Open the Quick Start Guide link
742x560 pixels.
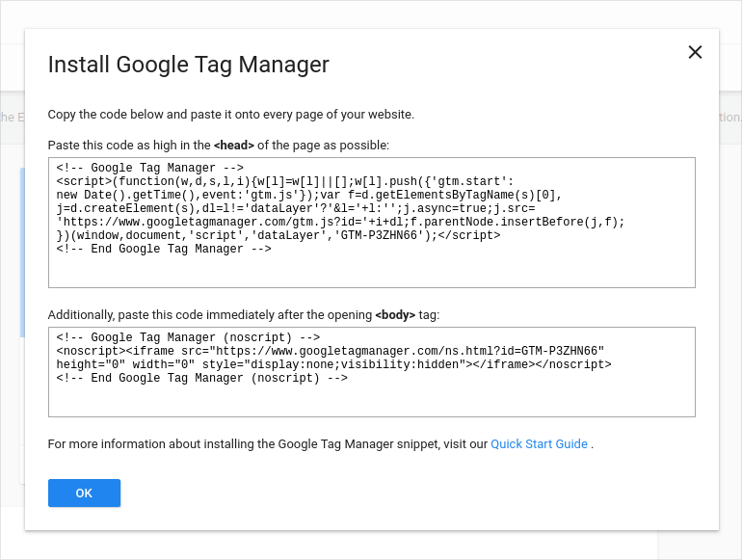coord(539,444)
